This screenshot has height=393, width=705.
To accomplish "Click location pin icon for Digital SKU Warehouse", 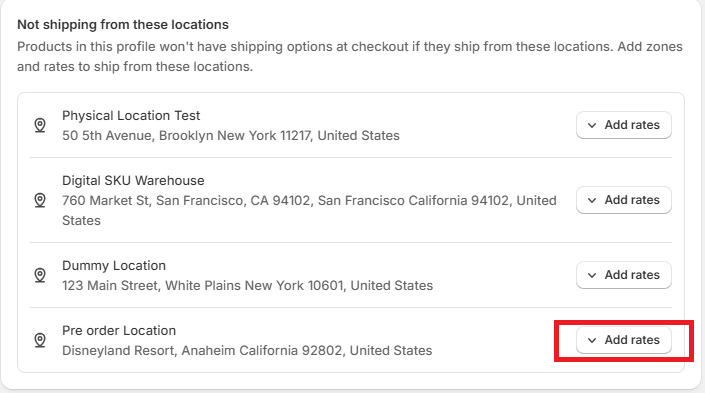I will coord(40,200).
